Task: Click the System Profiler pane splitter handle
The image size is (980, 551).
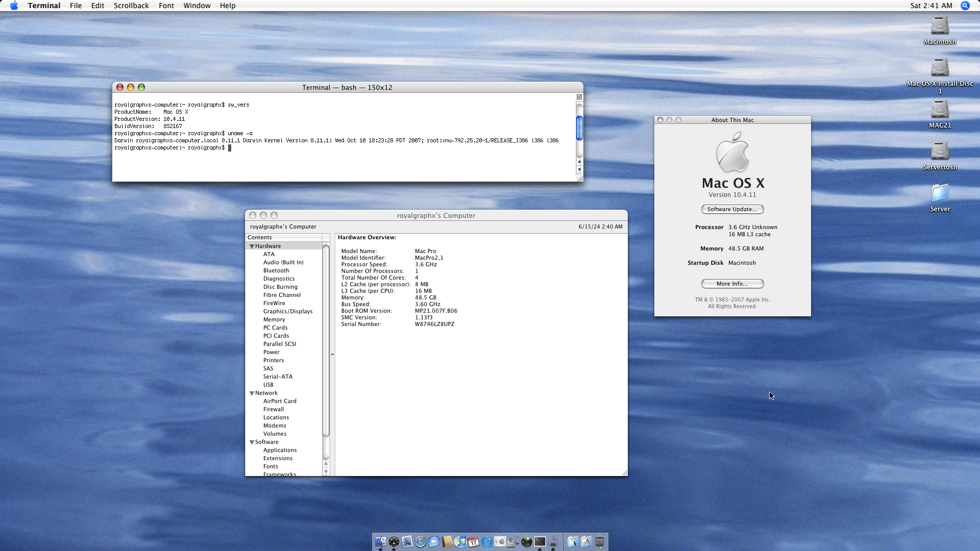Action: 332,354
